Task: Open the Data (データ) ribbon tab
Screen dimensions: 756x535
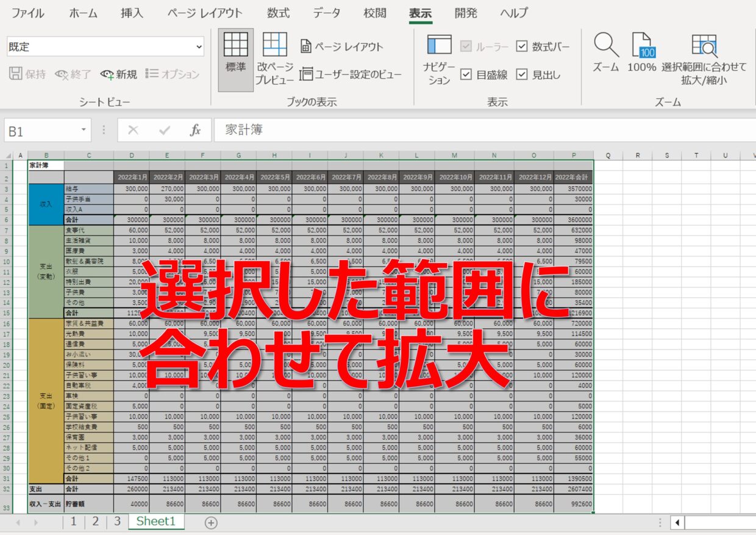Action: (327, 13)
